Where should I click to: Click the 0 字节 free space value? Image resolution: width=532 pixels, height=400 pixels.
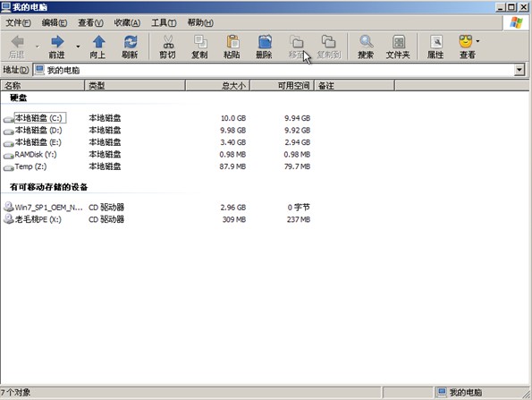(x=299, y=207)
